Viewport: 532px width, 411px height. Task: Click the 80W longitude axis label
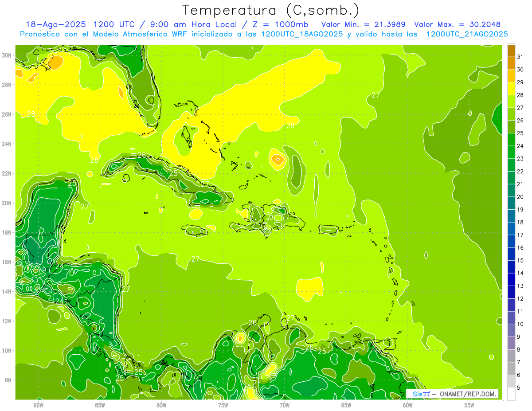tap(161, 406)
